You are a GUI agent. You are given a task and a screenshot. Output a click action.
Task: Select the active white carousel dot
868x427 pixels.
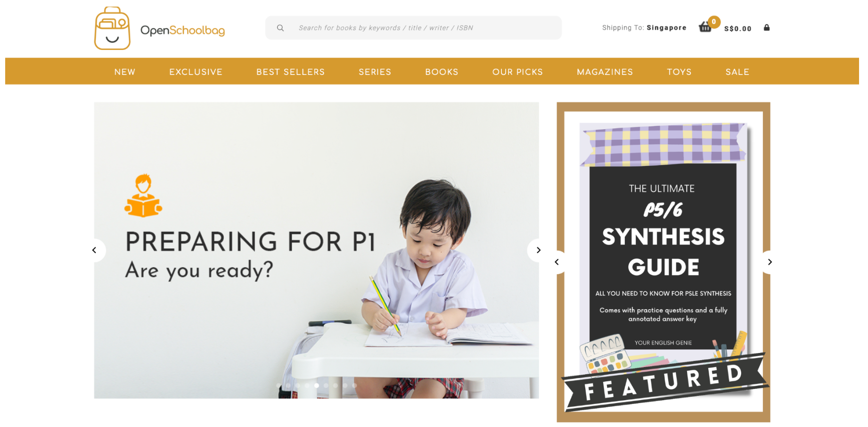coord(317,386)
